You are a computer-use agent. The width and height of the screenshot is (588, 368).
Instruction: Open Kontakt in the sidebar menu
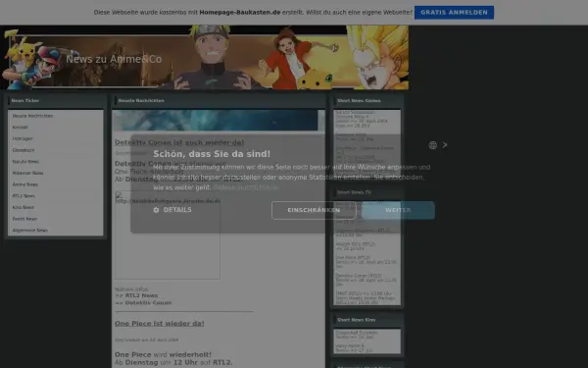tap(21, 128)
